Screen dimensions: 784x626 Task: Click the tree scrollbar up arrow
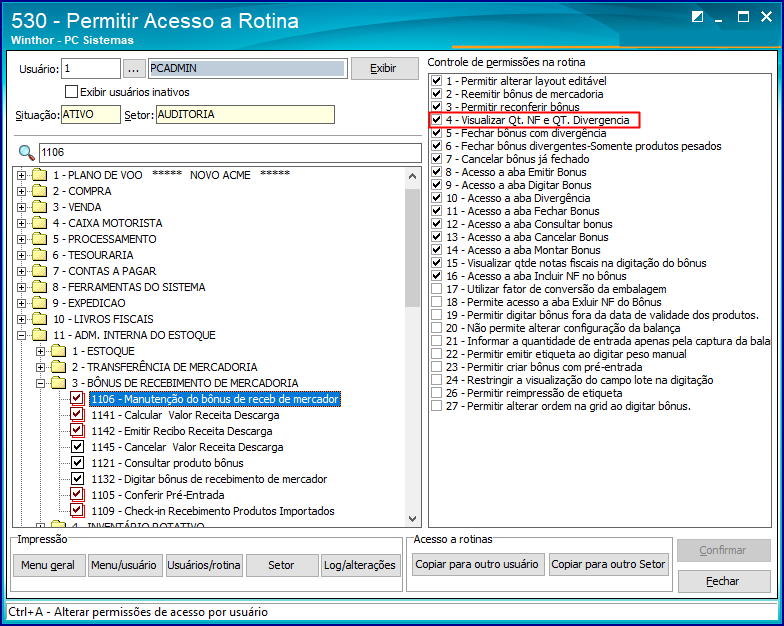[x=412, y=176]
